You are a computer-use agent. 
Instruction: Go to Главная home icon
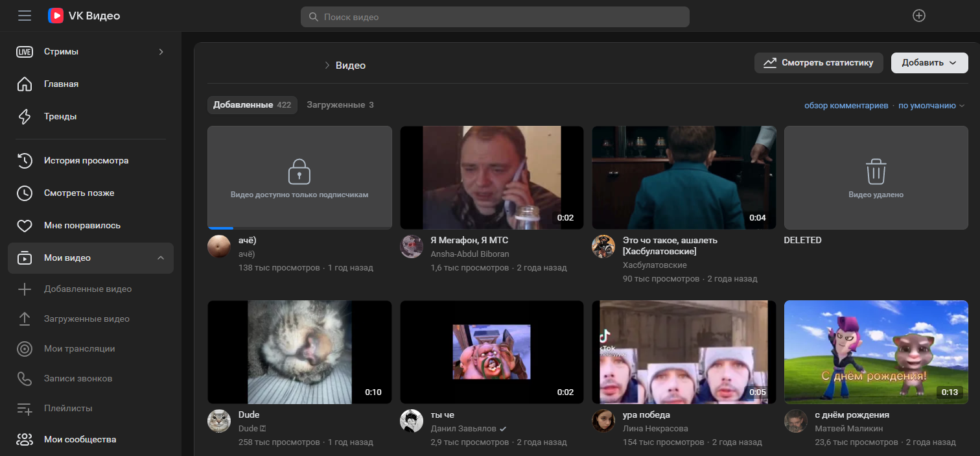tap(25, 84)
